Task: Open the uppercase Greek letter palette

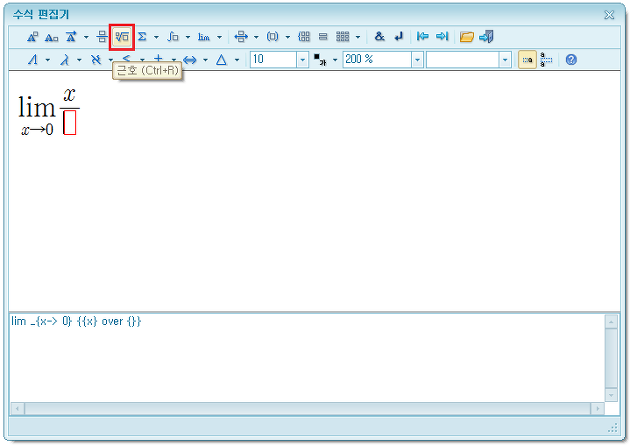Action: point(33,60)
